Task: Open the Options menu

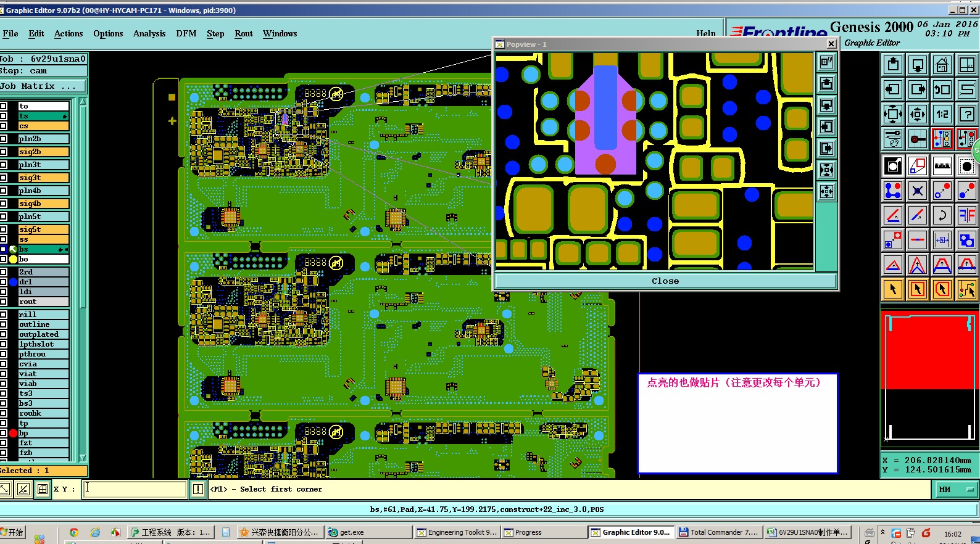Action: coord(108,33)
